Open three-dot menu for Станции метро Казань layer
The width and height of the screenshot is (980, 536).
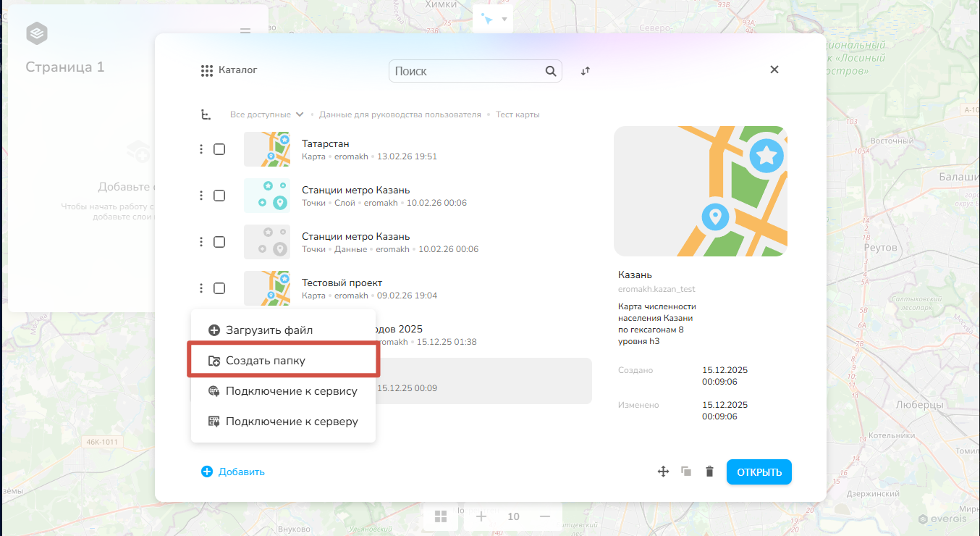(x=201, y=196)
